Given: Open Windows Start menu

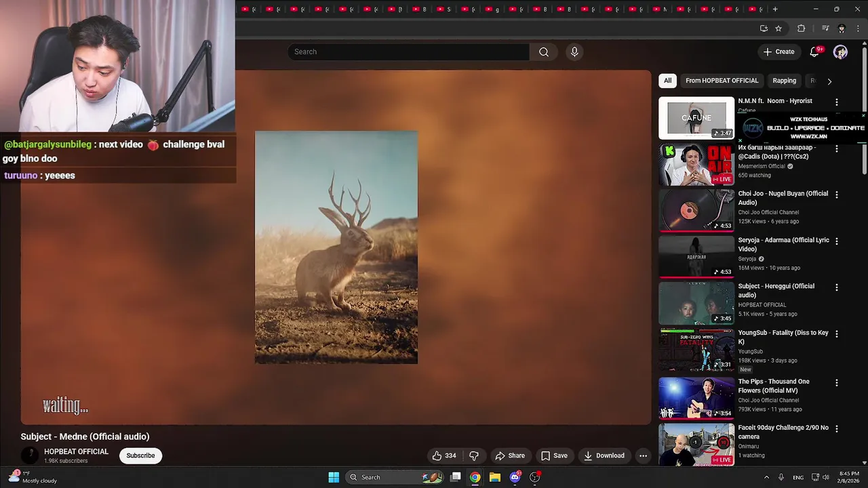Looking at the screenshot, I should (x=334, y=477).
